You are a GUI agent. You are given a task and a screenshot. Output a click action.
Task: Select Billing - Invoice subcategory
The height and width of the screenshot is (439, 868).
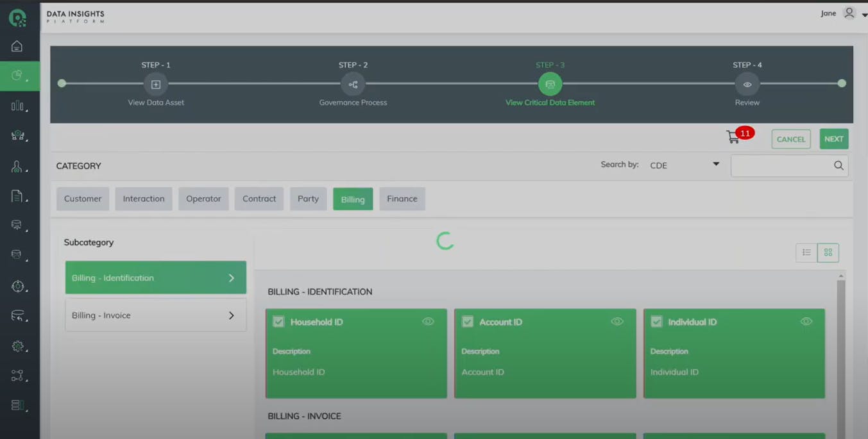155,315
